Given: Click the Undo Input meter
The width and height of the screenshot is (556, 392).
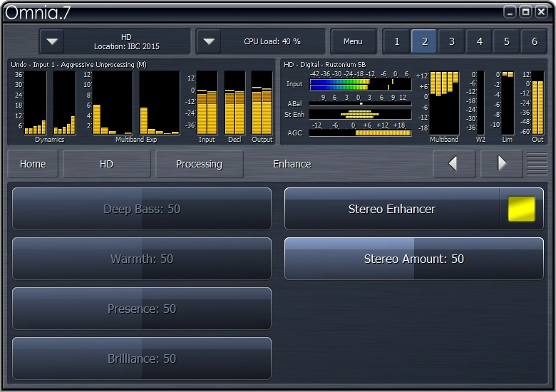Looking at the screenshot, I should coord(207,103).
